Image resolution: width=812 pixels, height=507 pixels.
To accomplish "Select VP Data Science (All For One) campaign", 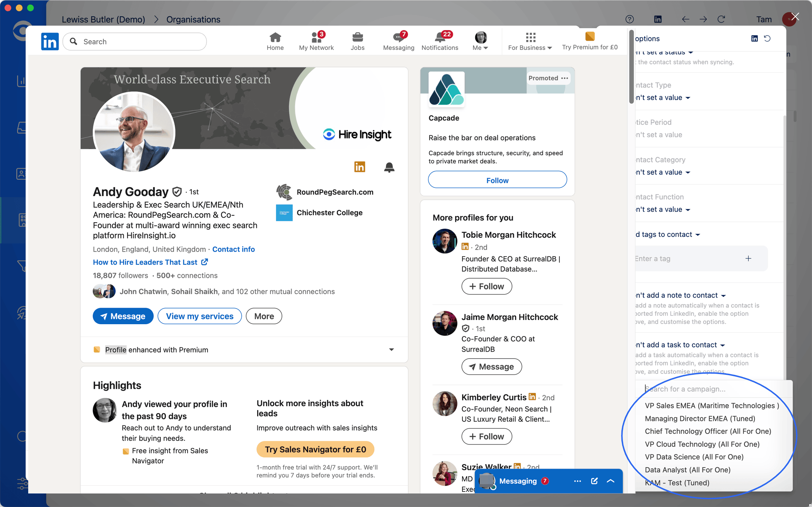I will coord(694,457).
